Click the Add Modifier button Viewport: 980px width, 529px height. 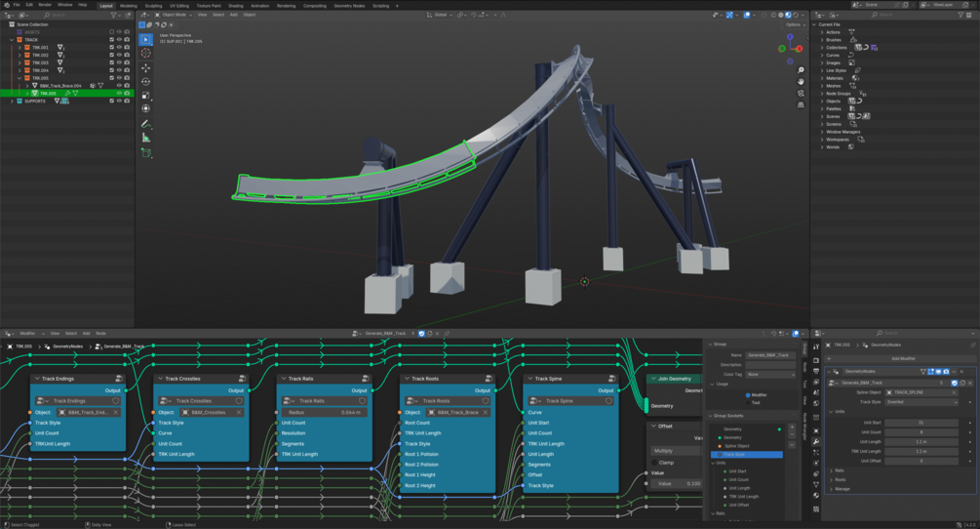pyautogui.click(x=903, y=358)
